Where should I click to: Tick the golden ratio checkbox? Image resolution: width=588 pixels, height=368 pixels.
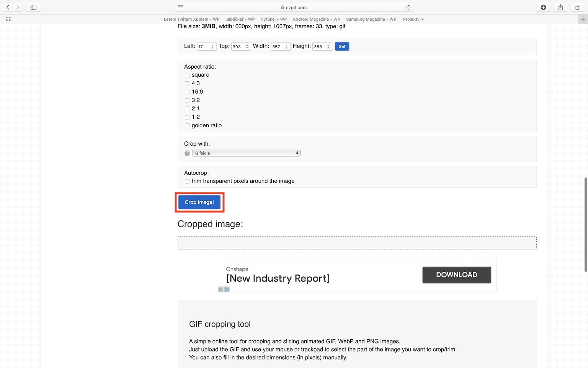point(187,126)
